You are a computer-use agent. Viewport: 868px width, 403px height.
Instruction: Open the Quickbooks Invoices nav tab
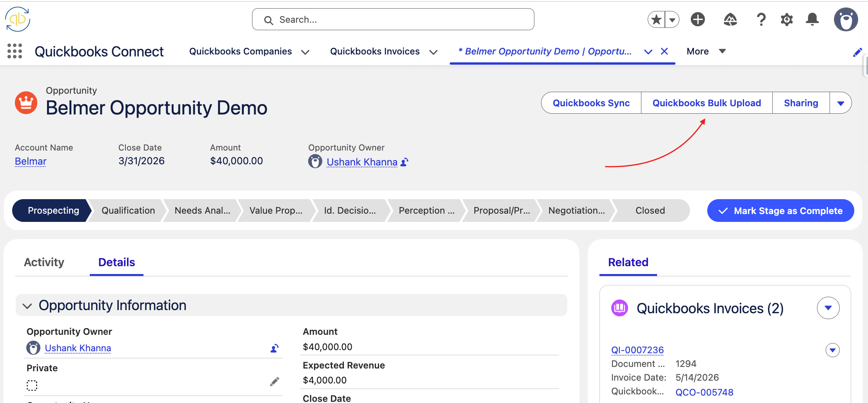pyautogui.click(x=375, y=51)
